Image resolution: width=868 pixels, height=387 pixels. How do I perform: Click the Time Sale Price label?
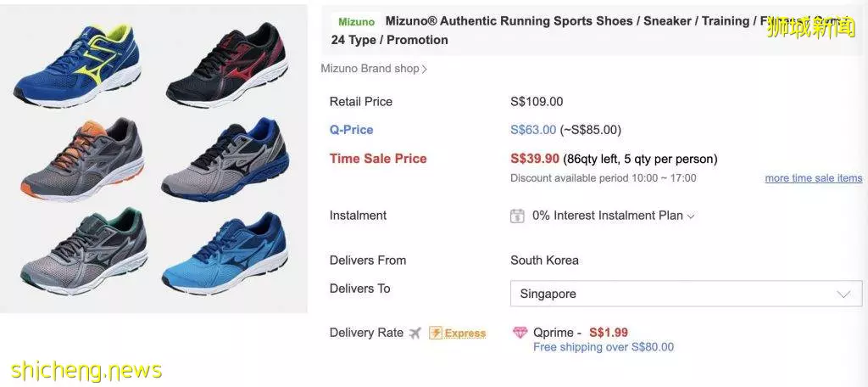(x=378, y=159)
